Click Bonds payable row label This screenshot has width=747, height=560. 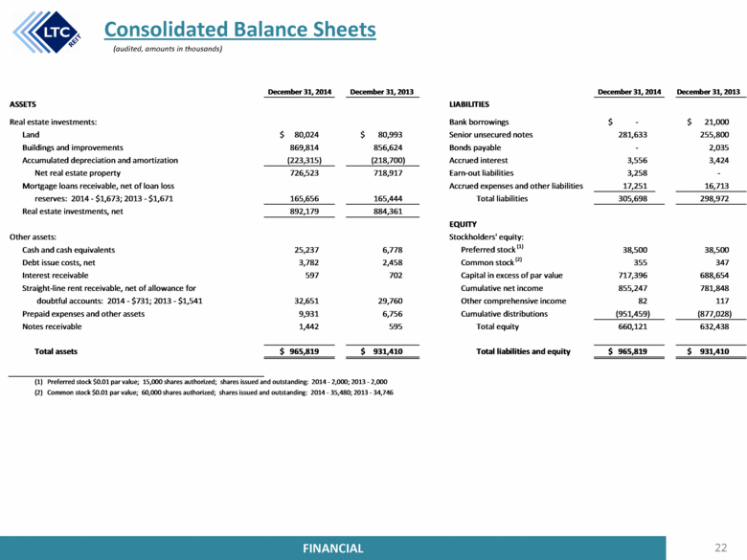(x=475, y=147)
